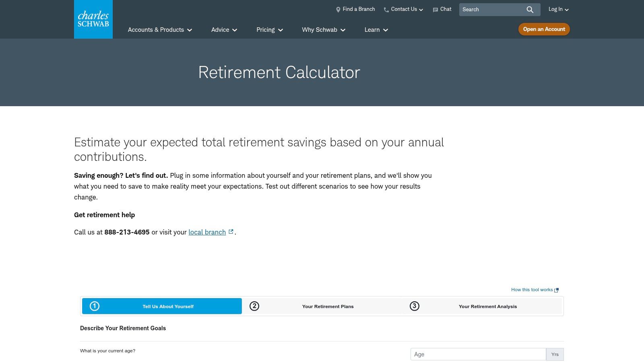Image resolution: width=644 pixels, height=362 pixels.
Task: Click the circled step 1 icon
Action: [x=94, y=306]
